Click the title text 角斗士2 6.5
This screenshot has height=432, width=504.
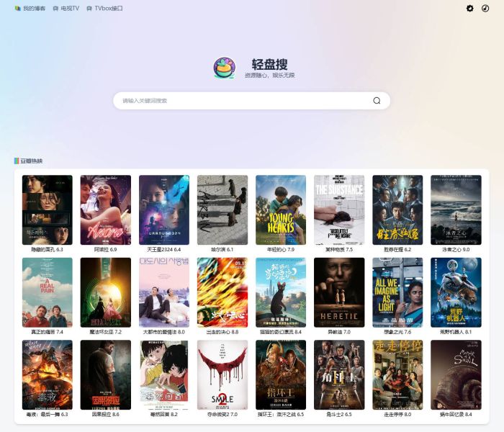click(339, 414)
